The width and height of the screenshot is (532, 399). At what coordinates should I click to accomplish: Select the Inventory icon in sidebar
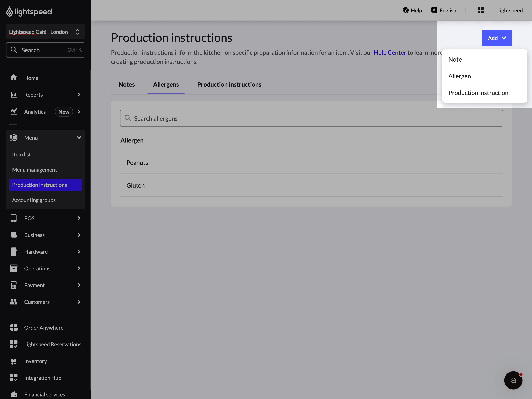pyautogui.click(x=14, y=361)
